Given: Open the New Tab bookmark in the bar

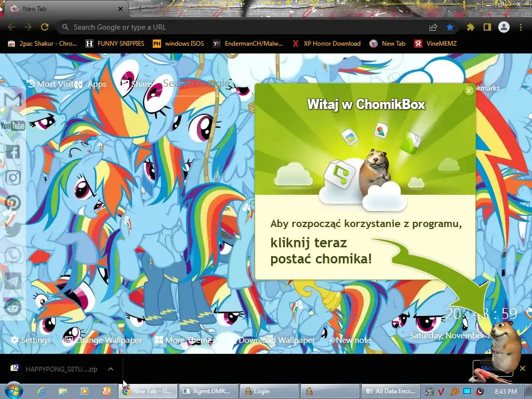Looking at the screenshot, I should [387, 44].
